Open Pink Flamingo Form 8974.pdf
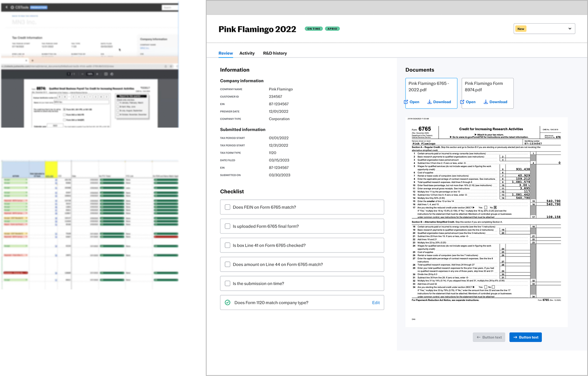The image size is (588, 376). (468, 102)
